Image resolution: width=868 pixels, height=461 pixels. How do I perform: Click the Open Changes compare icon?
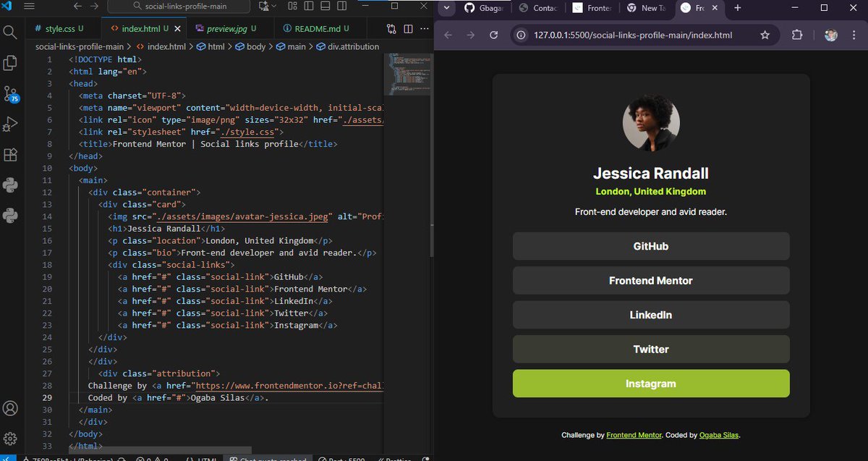coord(391,29)
